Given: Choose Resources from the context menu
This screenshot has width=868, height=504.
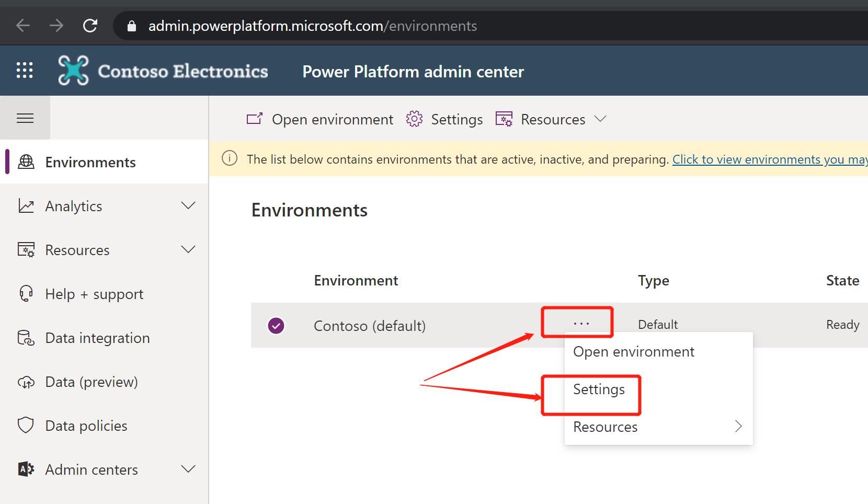Looking at the screenshot, I should pyautogui.click(x=659, y=427).
